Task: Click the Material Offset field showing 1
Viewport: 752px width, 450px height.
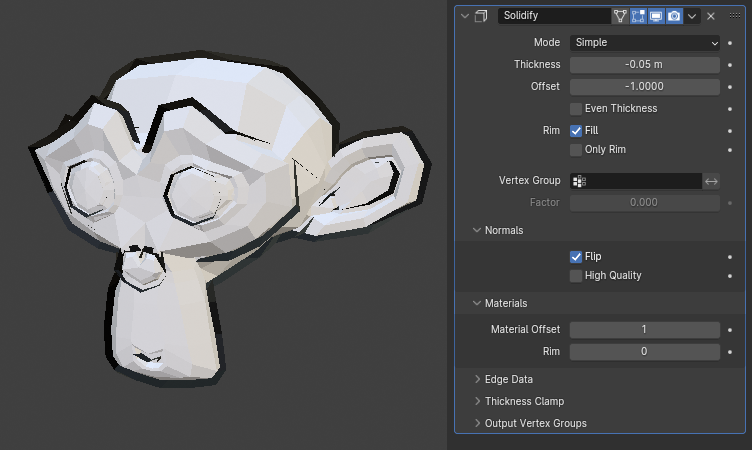Action: point(645,330)
